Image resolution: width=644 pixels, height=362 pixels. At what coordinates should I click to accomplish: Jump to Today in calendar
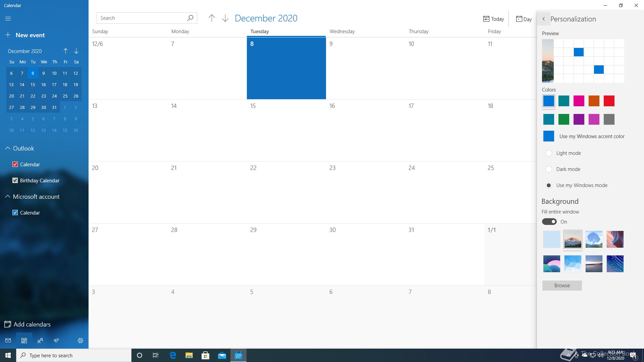[493, 19]
